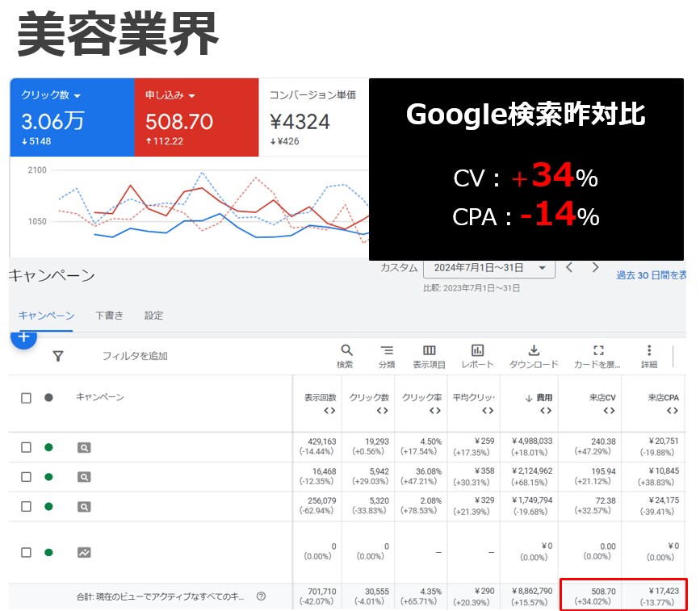Click the 来店CV column header label
The height and width of the screenshot is (611, 700).
(602, 397)
